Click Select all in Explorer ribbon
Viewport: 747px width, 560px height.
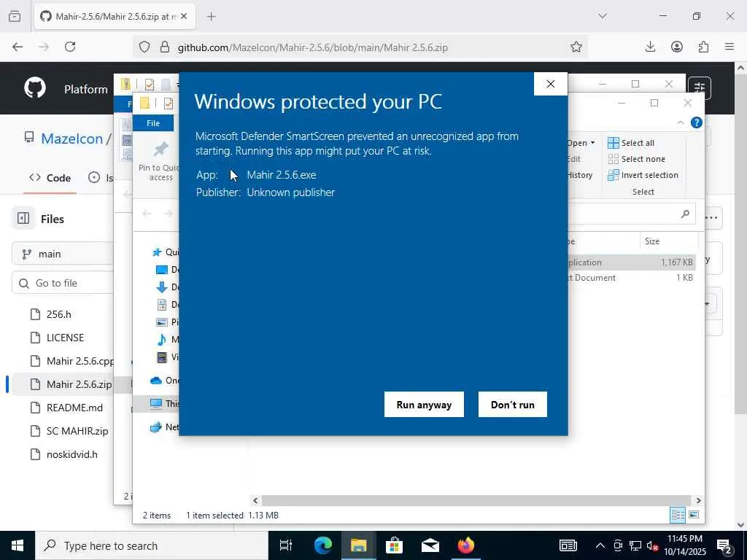click(631, 143)
